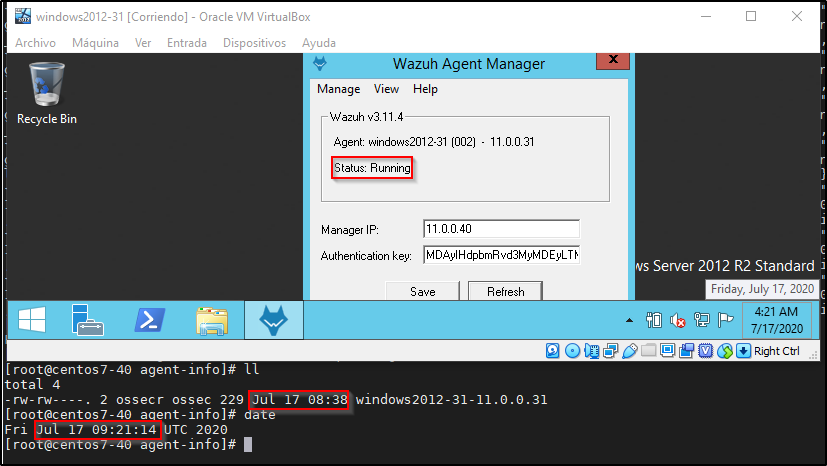Open Server Manager from the taskbar

pos(87,320)
